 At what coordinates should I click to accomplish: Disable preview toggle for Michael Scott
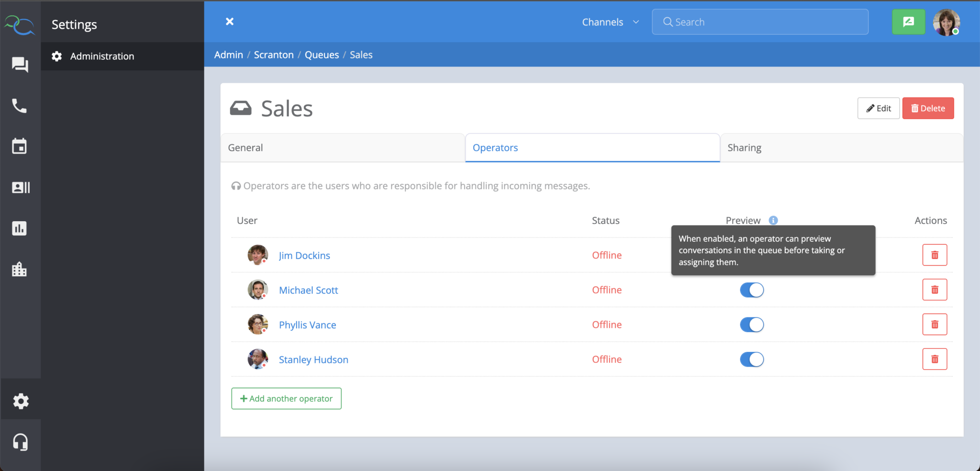coord(751,290)
